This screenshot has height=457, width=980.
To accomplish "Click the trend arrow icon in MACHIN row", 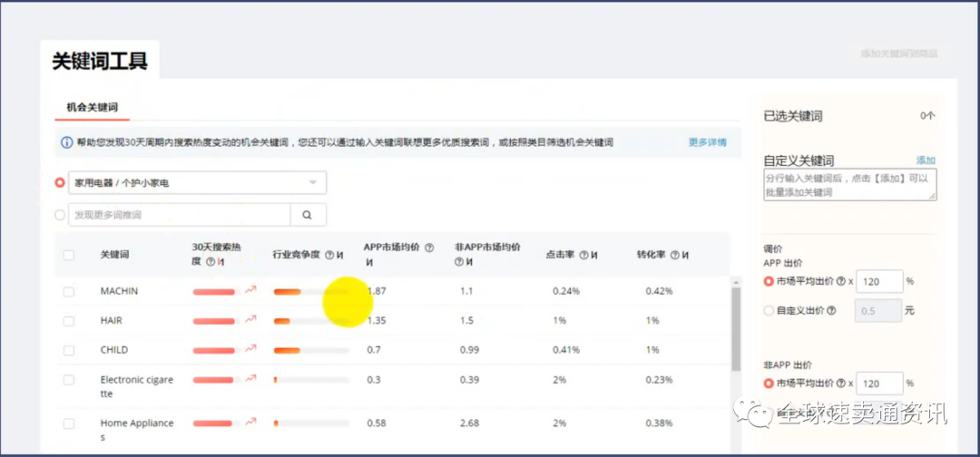I will coord(250,290).
